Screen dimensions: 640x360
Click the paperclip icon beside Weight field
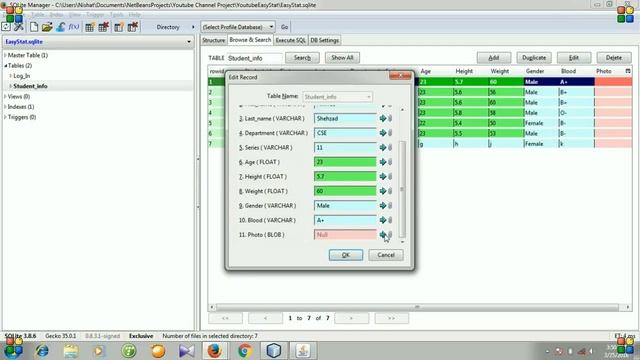(390, 191)
